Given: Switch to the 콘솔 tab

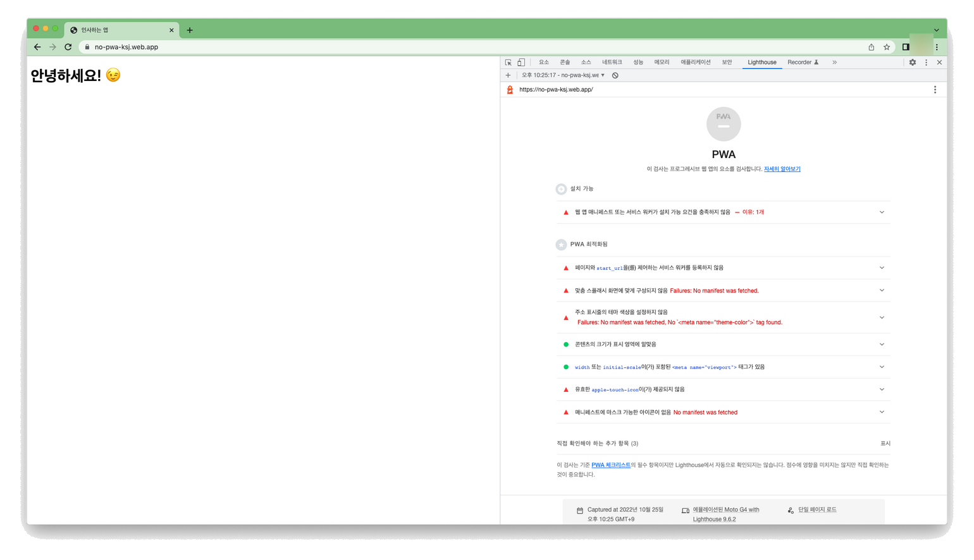Looking at the screenshot, I should point(565,63).
